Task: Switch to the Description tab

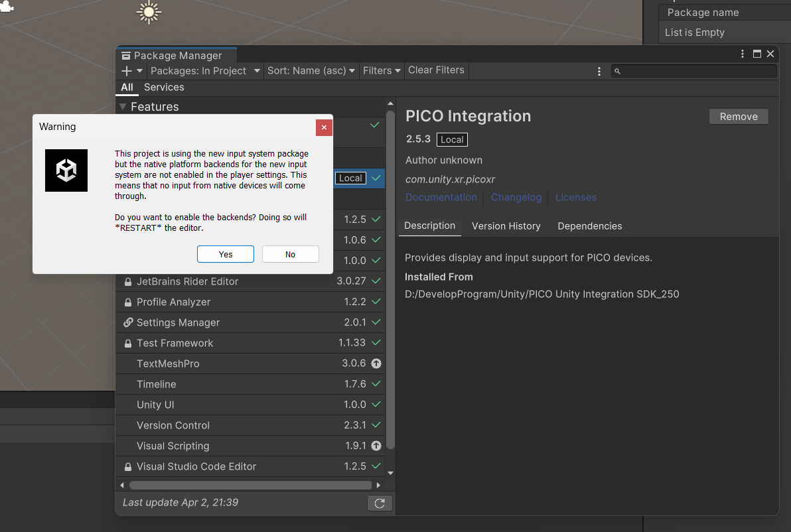Action: click(429, 226)
